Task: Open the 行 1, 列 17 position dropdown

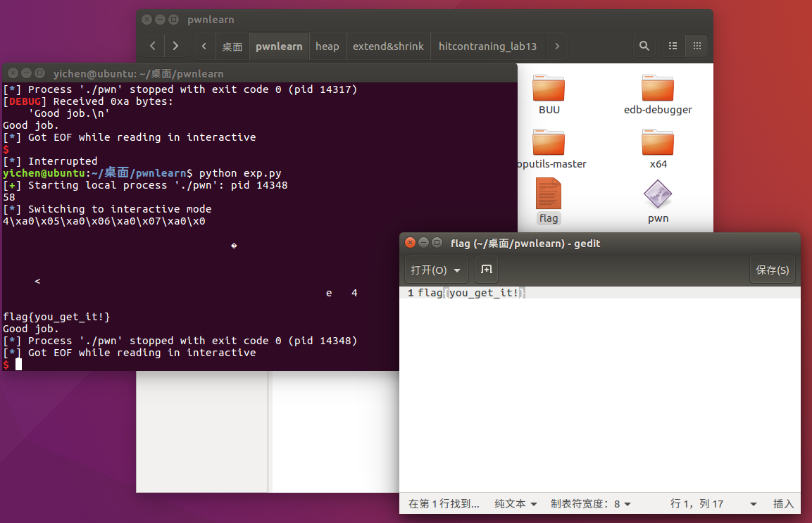Action: [x=713, y=504]
